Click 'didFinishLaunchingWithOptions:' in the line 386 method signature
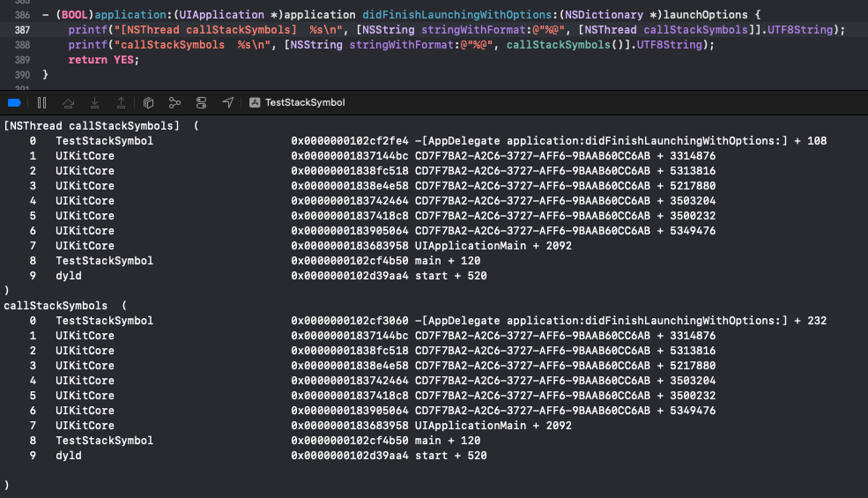868x498 pixels. coord(460,15)
